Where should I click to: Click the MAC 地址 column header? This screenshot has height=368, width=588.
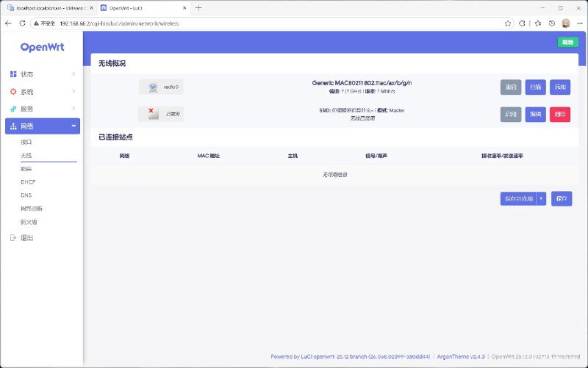(209, 156)
